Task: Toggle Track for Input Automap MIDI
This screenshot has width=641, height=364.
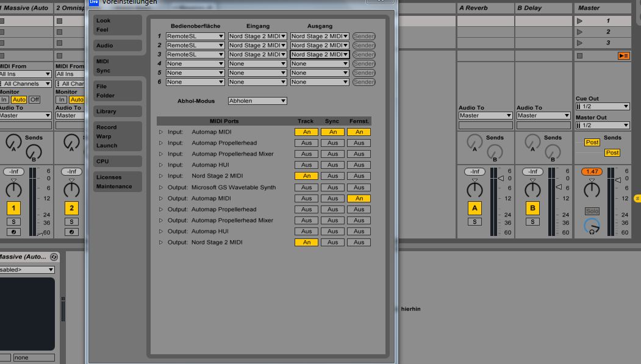Action: pos(306,132)
